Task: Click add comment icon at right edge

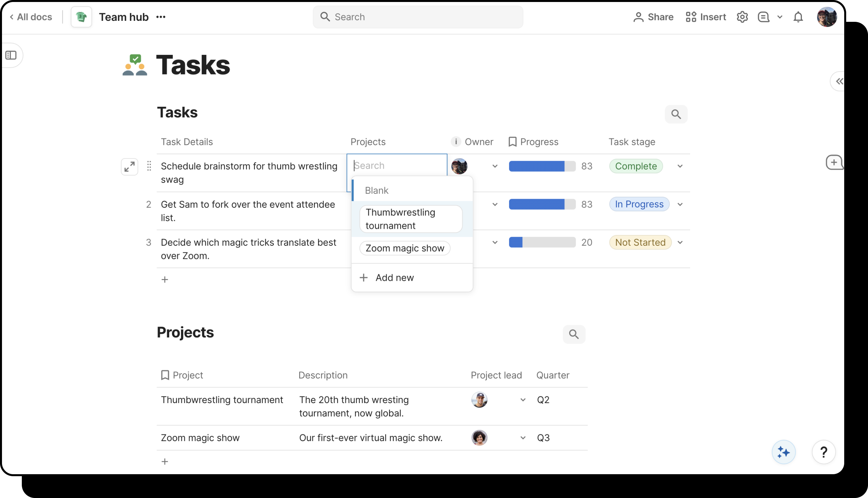Action: tap(834, 162)
